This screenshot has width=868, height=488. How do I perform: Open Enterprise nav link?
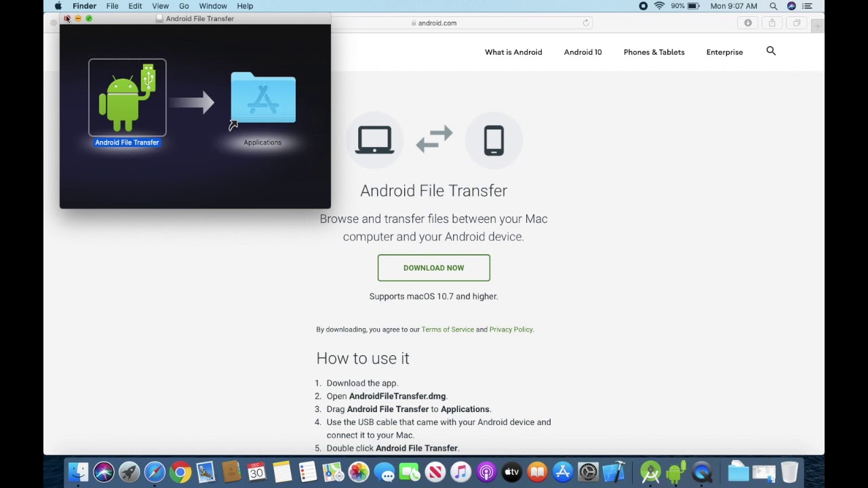(x=724, y=52)
